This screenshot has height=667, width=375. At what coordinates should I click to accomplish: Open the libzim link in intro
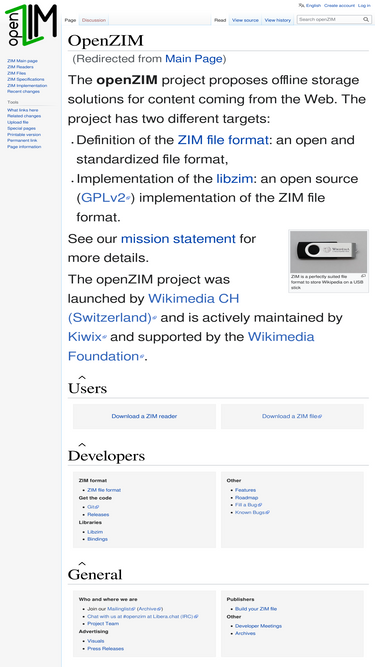point(235,179)
